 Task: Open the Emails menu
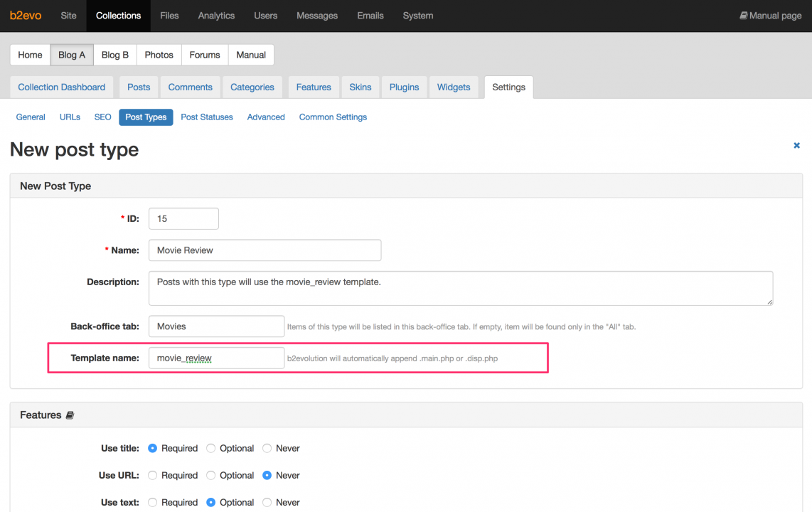tap(370, 16)
